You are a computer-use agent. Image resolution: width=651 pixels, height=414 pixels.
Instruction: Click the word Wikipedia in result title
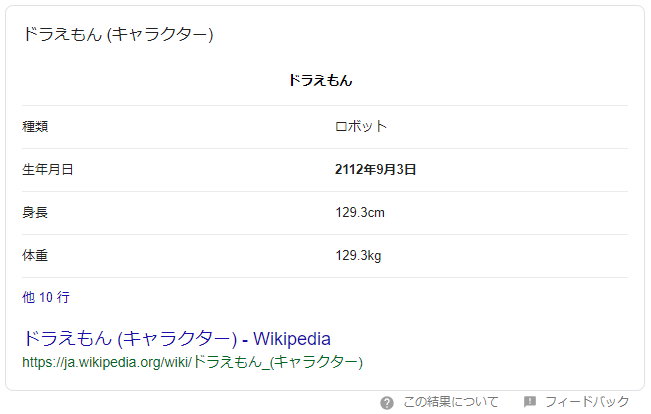pos(292,339)
